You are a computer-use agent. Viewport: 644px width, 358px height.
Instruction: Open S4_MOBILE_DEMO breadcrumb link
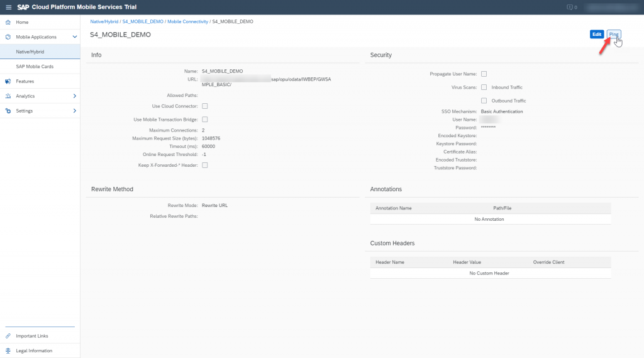tap(143, 22)
